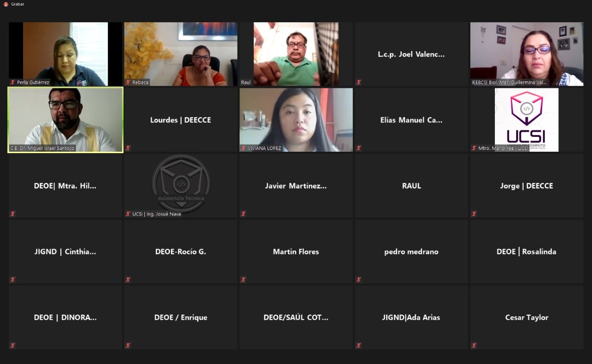The image size is (592, 364).
Task: Click the Asistencia Técnica logo in Josué Nava tile
Action: coord(181,183)
